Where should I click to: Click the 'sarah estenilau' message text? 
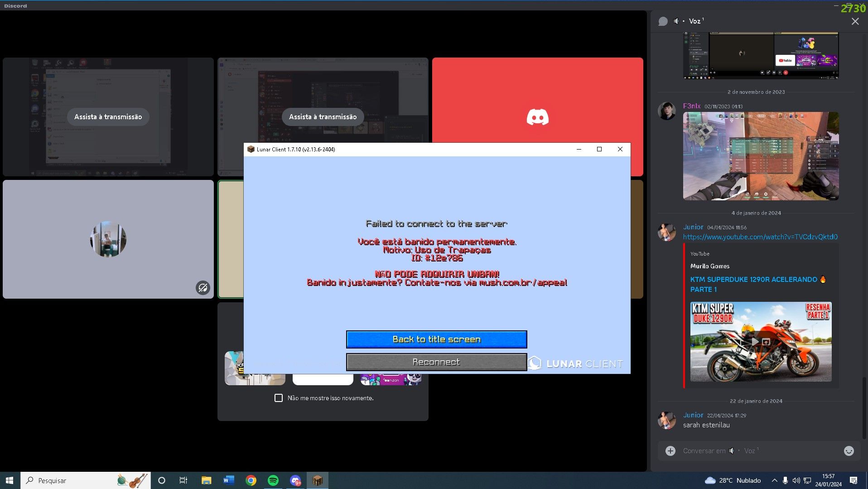(706, 425)
